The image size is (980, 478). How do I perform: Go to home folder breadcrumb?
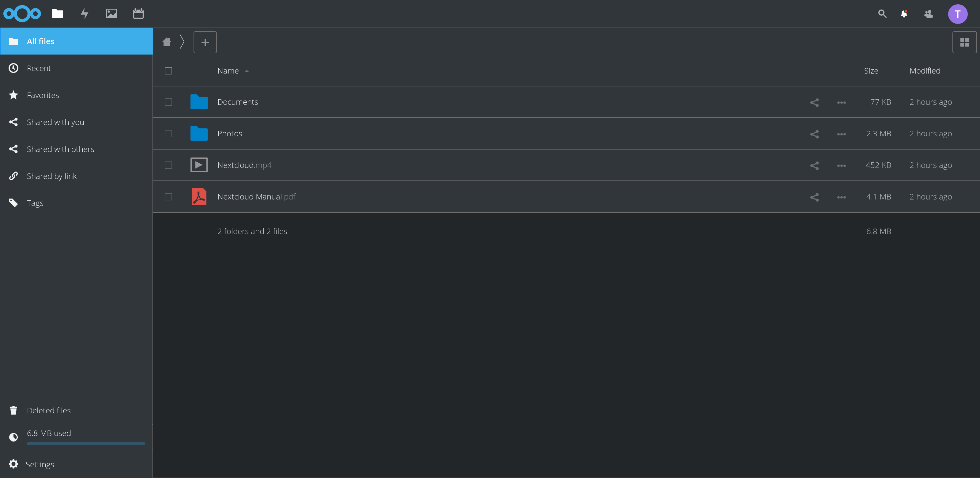point(166,42)
